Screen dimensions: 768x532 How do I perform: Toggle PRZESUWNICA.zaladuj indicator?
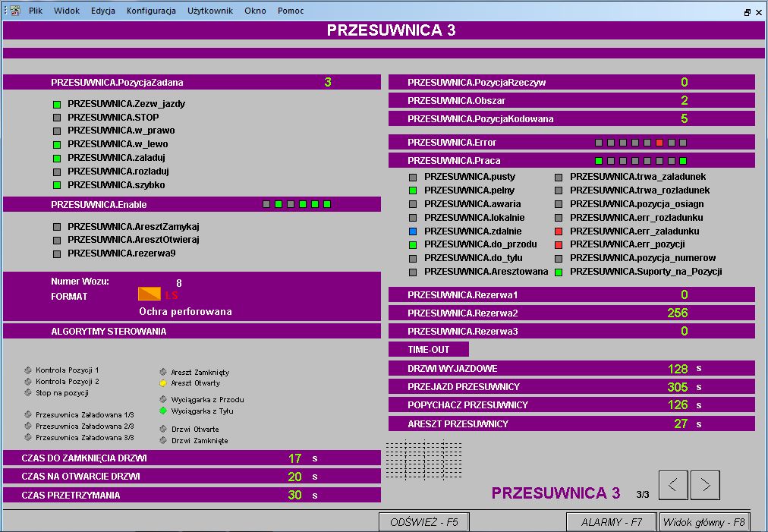coord(57,158)
